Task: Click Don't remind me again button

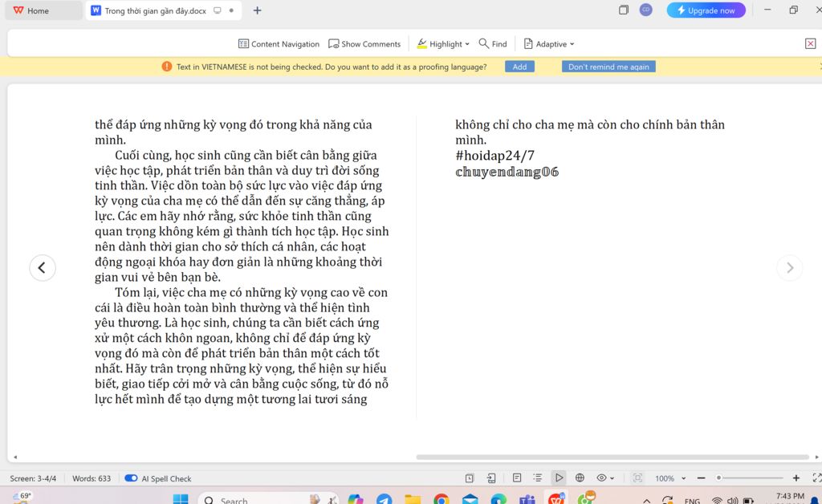Action: click(x=608, y=67)
